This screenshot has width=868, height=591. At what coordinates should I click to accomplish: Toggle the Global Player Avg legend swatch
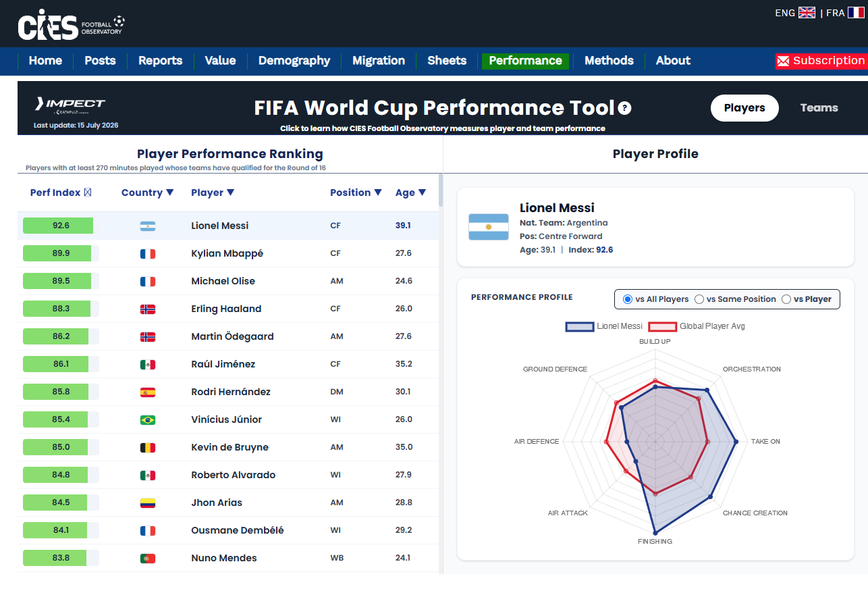662,326
